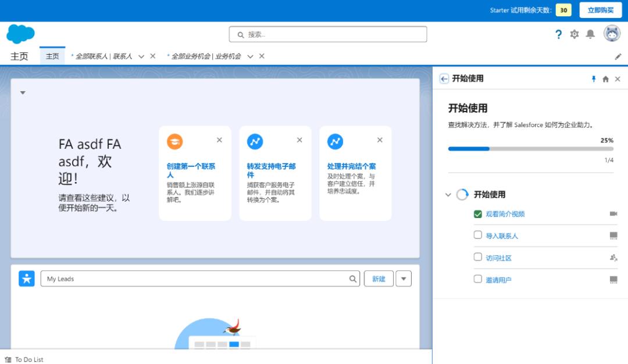The height and width of the screenshot is (364, 628).
Task: Open the Salesforce help menu
Action: pos(558,34)
